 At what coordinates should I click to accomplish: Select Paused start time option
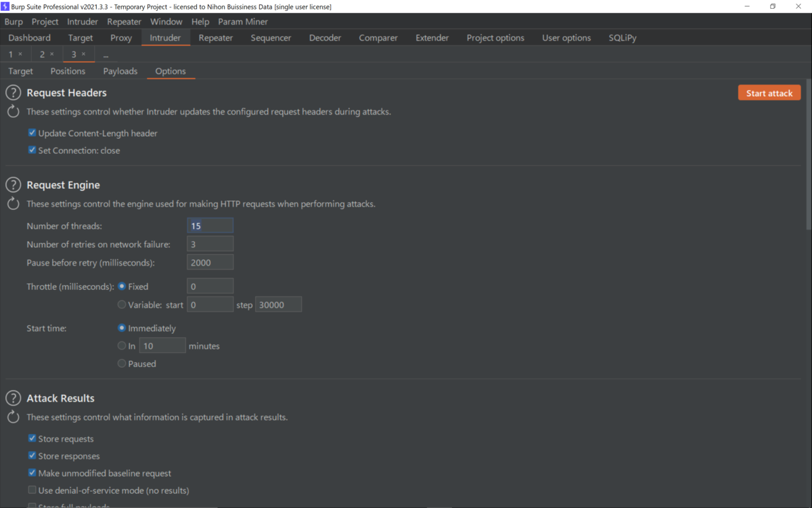[122, 364]
